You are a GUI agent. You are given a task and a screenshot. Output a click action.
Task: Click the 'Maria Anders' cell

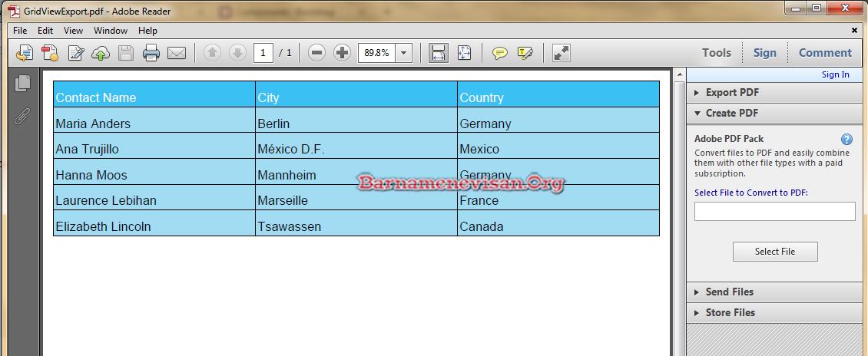coord(154,120)
